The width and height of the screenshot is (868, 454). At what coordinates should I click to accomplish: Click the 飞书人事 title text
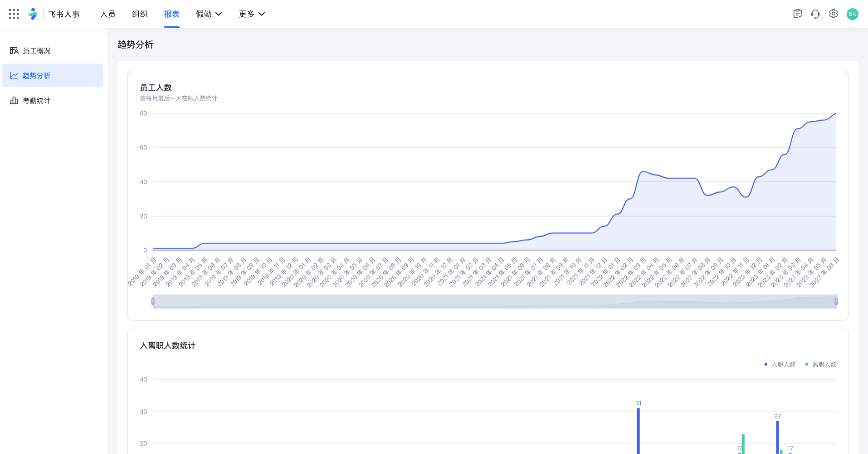[x=64, y=14]
